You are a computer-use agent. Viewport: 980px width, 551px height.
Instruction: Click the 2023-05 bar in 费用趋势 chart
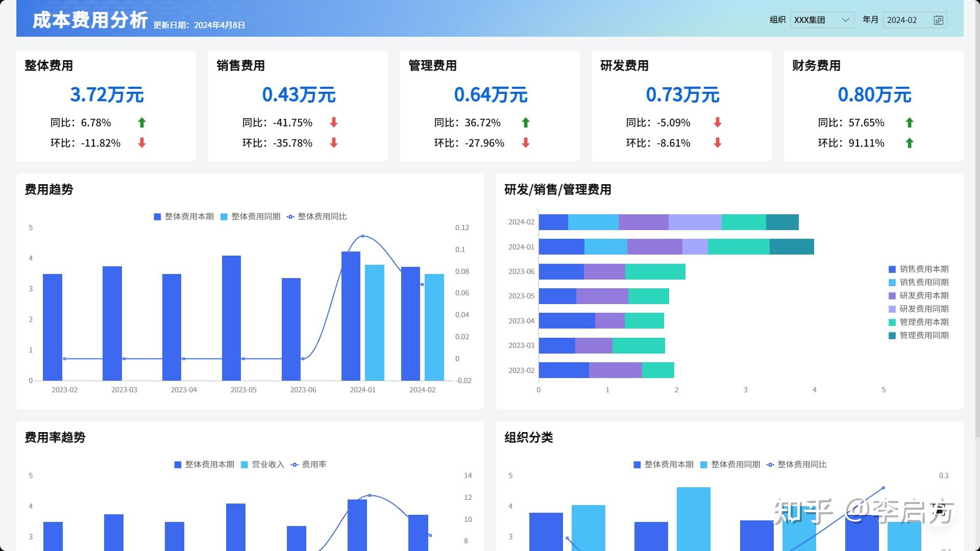[231, 318]
